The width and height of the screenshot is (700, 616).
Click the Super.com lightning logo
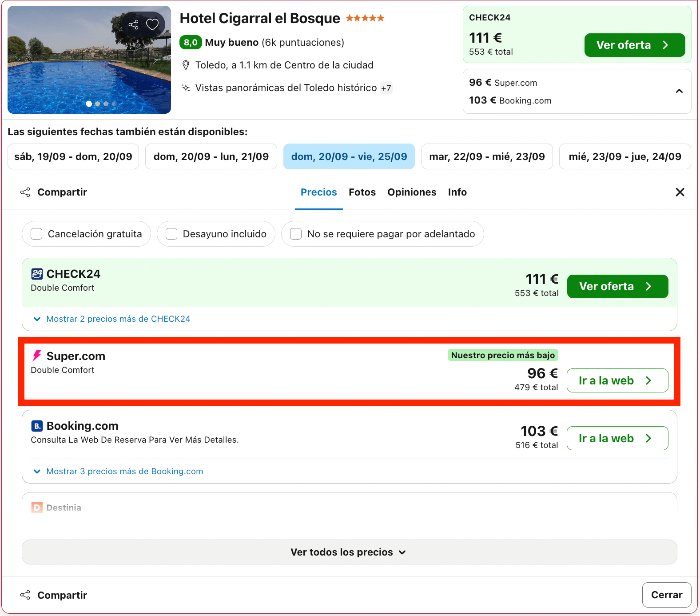(x=37, y=356)
